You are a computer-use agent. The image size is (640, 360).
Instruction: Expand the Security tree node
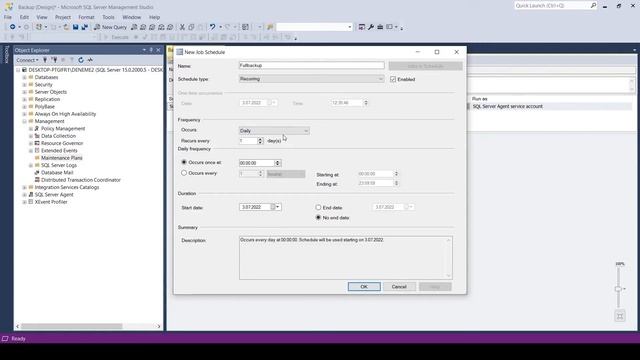point(24,84)
